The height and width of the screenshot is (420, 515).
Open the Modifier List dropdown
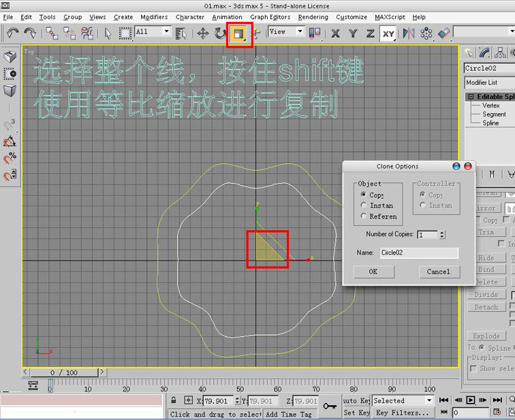pos(490,82)
